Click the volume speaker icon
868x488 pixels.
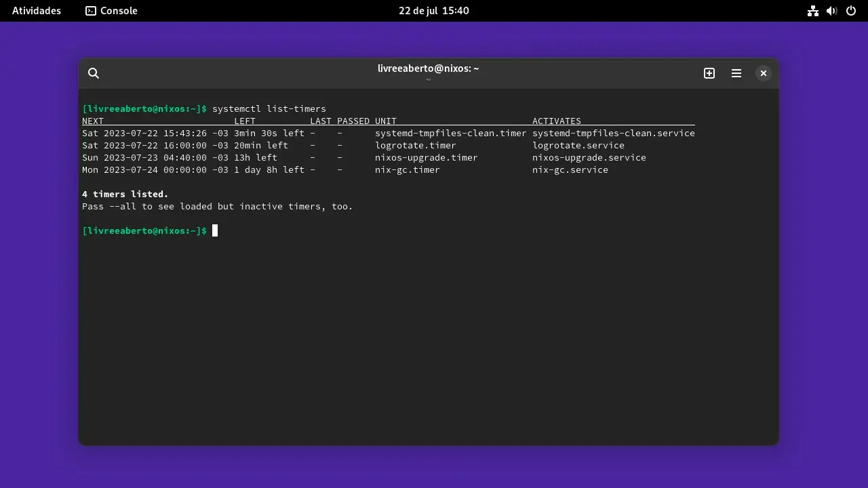click(x=832, y=11)
